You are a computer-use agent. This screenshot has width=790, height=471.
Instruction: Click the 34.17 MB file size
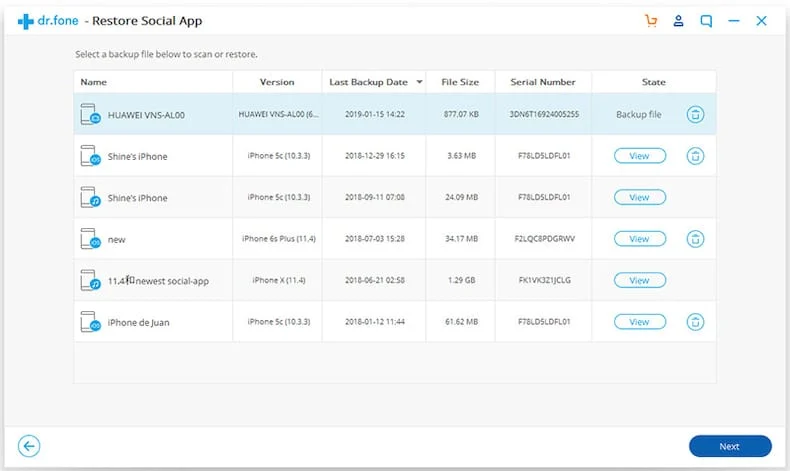(x=462, y=239)
